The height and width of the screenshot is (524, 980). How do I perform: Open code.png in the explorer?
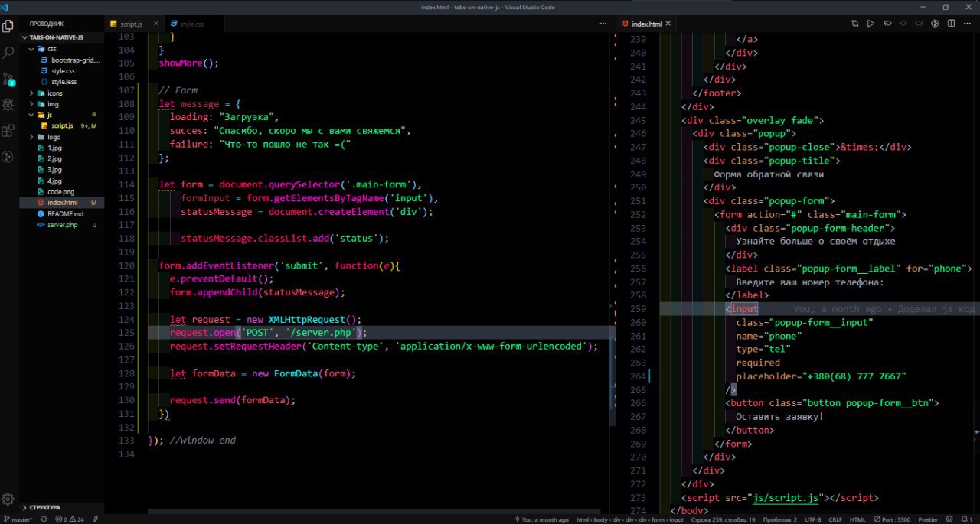[x=60, y=192]
